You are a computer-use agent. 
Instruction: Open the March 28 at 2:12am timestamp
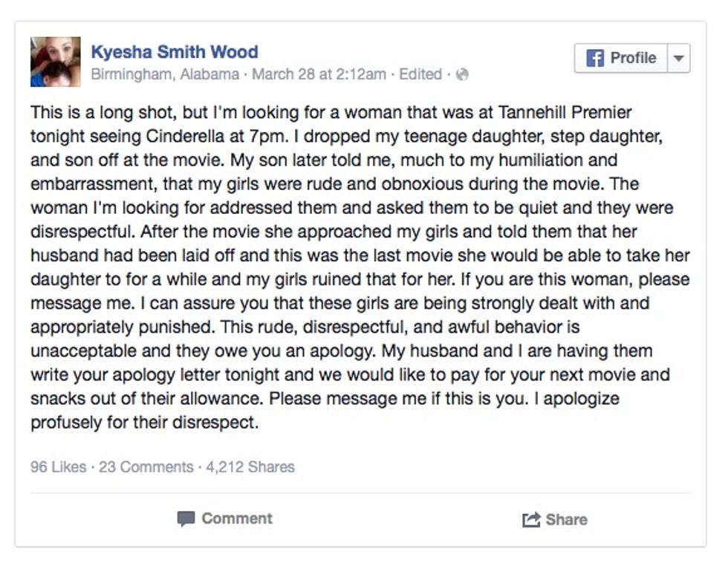point(319,74)
